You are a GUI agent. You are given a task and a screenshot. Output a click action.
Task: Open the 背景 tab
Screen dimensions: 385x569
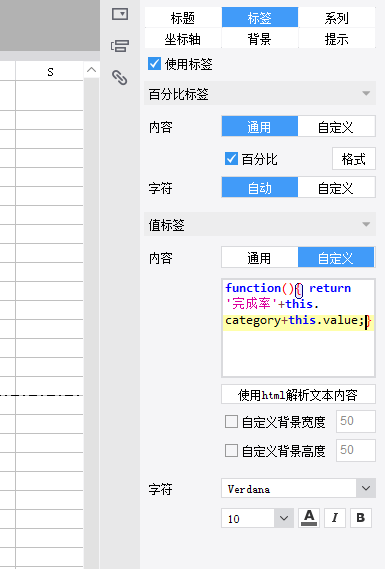click(x=260, y=38)
